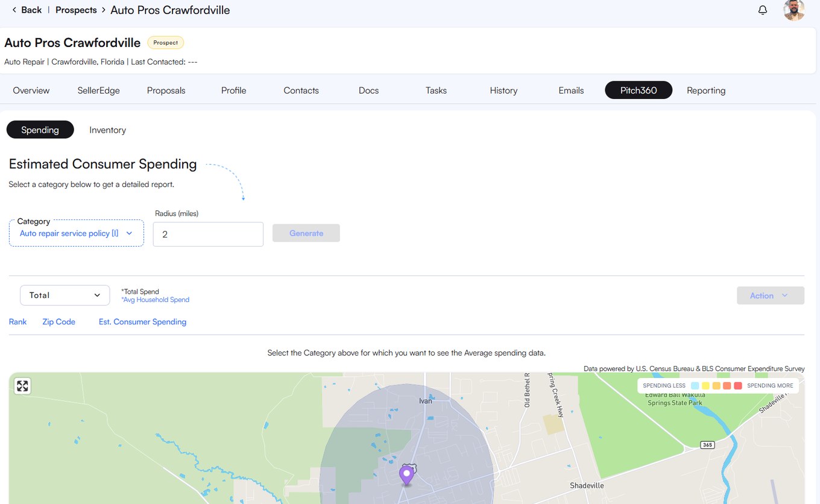Click the Shadeville map label
Screen dimensions: 820x504
click(587, 485)
